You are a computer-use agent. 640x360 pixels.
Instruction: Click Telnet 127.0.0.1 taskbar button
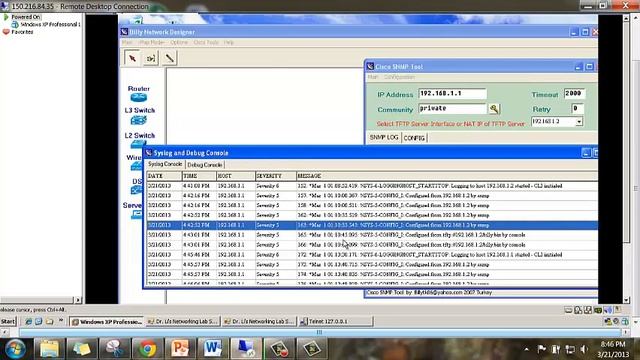pyautogui.click(x=336, y=322)
